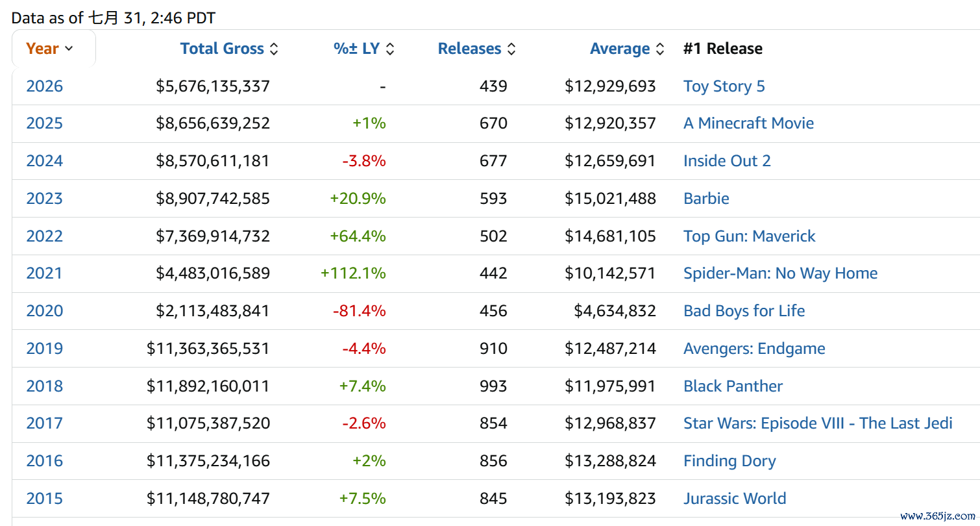Viewport: 980px width, 526px height.
Task: Open the 2017 year link
Action: click(45, 423)
